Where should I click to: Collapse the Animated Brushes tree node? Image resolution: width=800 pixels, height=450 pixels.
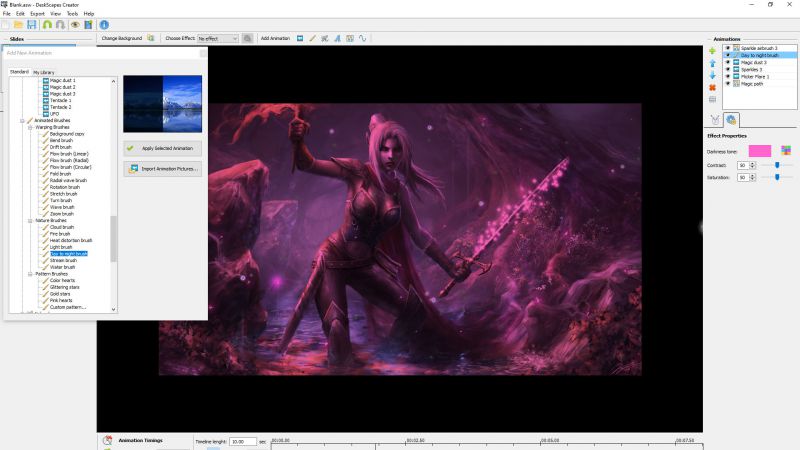22,121
